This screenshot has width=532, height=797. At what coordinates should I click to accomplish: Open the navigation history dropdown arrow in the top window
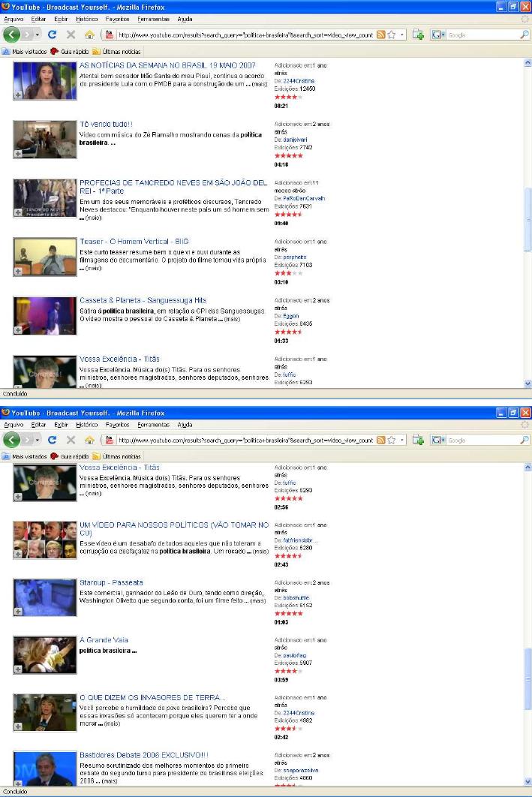tap(38, 35)
